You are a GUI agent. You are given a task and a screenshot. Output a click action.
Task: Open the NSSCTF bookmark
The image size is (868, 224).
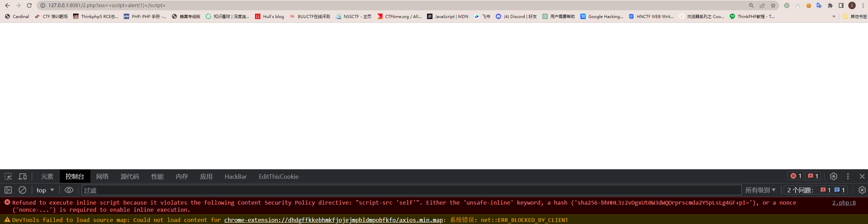point(354,16)
